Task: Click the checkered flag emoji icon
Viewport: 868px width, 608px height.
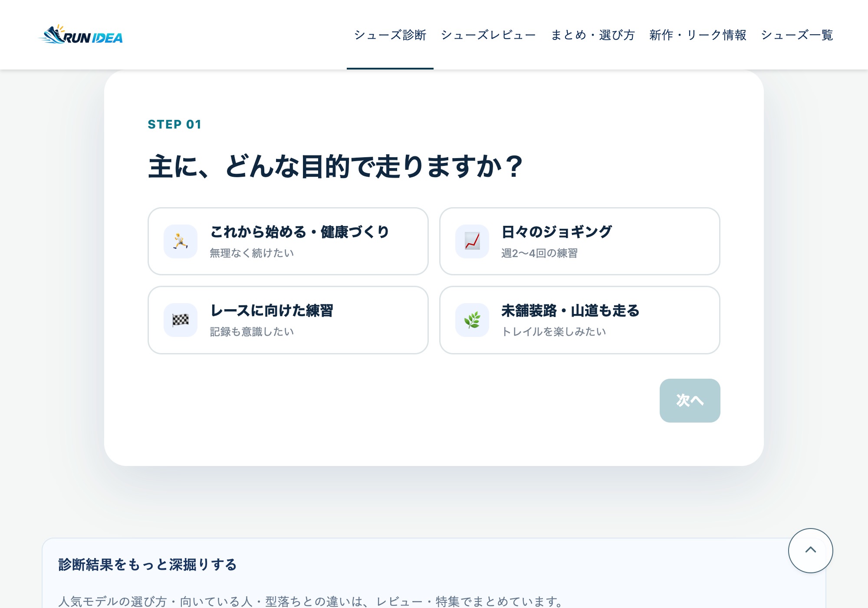Action: coord(181,320)
